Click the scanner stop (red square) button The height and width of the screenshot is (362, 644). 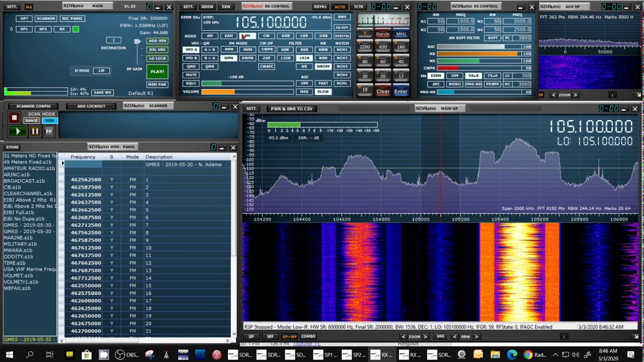[14, 118]
